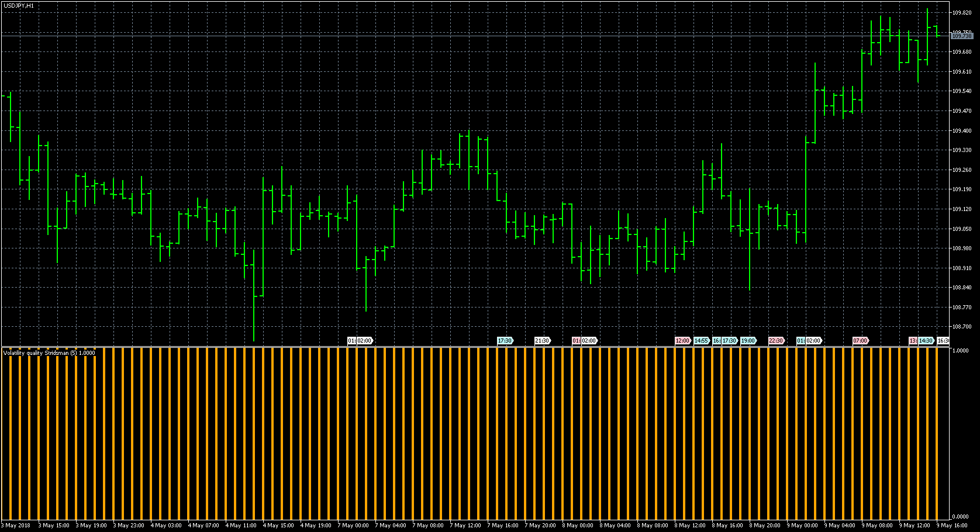Image resolution: width=980 pixels, height=532 pixels.
Task: Click the 14:55 news event marker
Action: pyautogui.click(x=701, y=341)
